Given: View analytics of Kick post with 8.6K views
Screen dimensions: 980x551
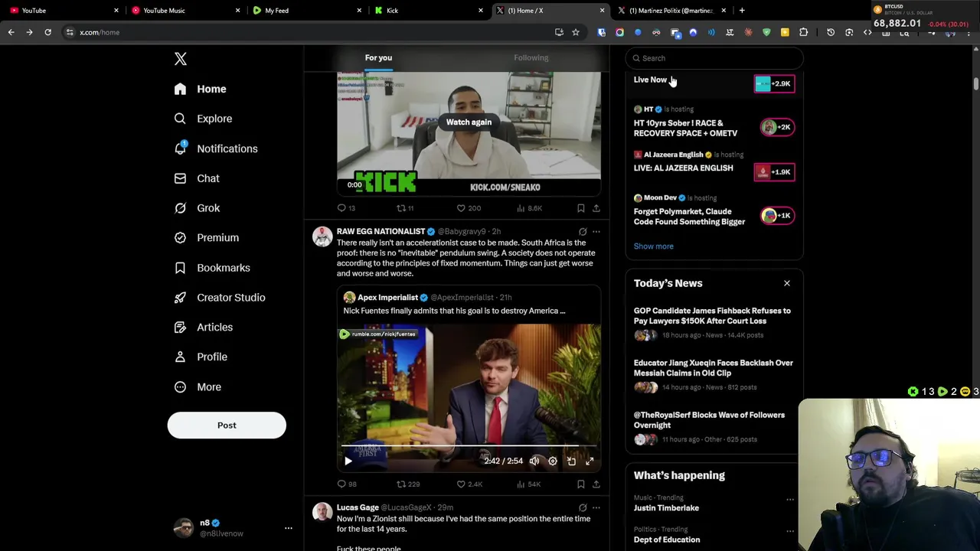Looking at the screenshot, I should point(530,208).
